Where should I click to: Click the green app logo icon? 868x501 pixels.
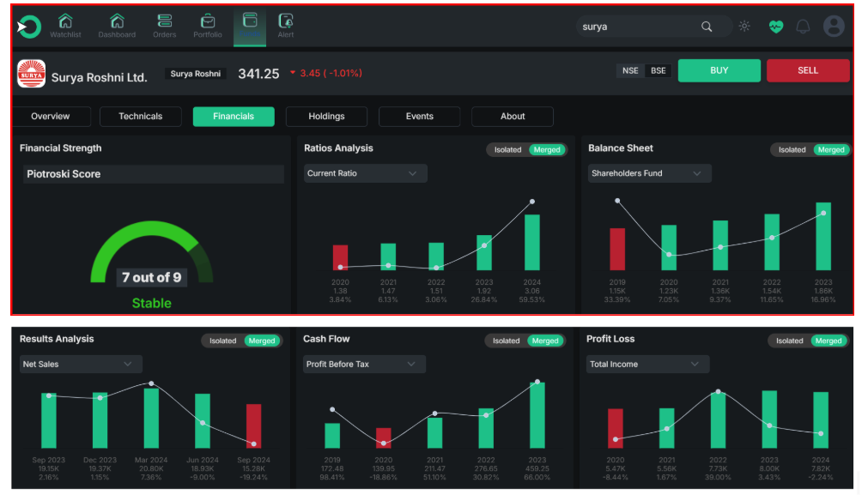(x=29, y=27)
